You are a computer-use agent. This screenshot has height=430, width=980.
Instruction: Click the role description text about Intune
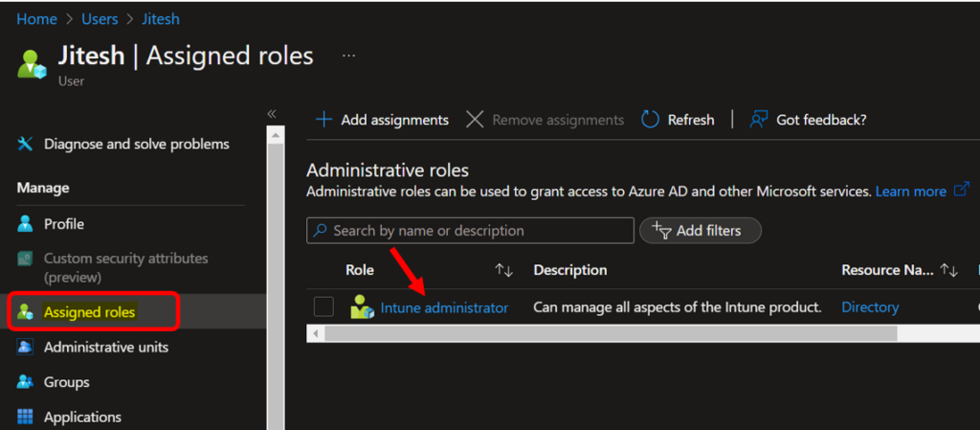tap(677, 307)
